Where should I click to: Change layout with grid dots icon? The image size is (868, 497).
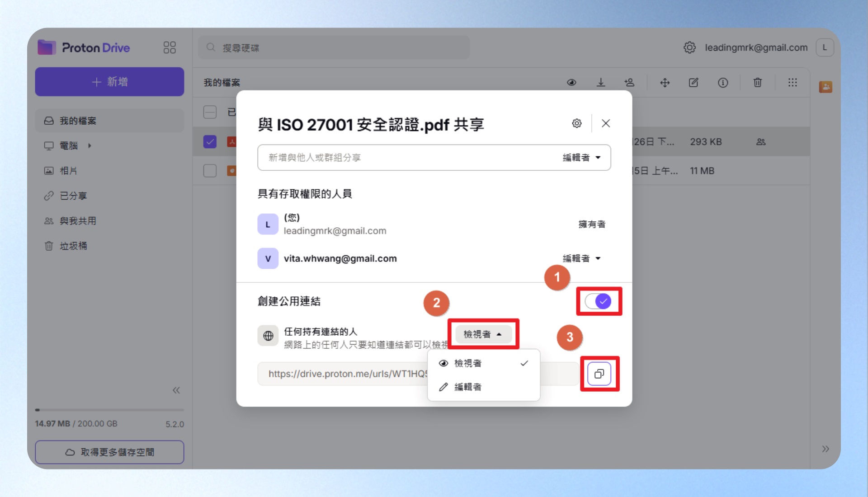point(793,83)
